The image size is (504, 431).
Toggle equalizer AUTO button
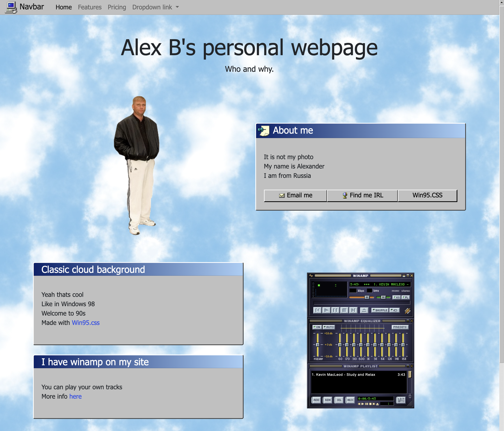pyautogui.click(x=329, y=327)
